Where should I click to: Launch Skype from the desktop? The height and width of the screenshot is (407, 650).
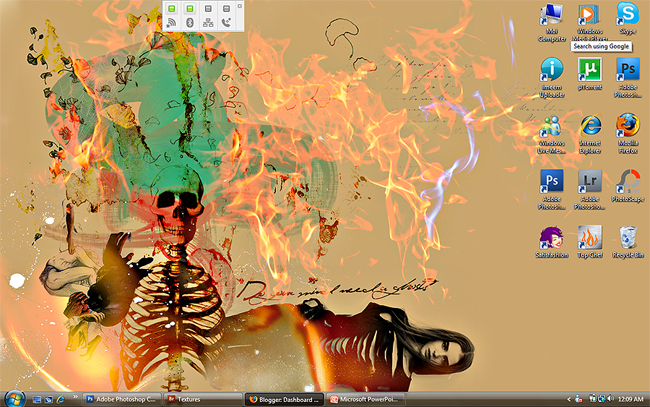[628, 19]
